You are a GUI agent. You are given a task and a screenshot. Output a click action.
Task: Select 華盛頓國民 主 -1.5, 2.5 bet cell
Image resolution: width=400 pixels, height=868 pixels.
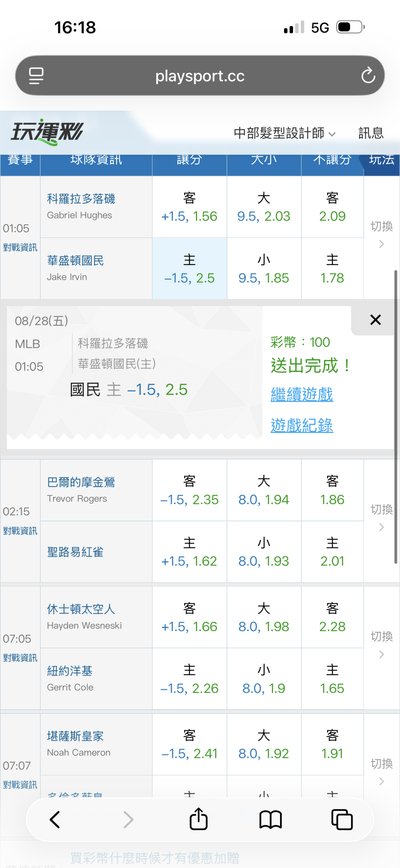(189, 268)
